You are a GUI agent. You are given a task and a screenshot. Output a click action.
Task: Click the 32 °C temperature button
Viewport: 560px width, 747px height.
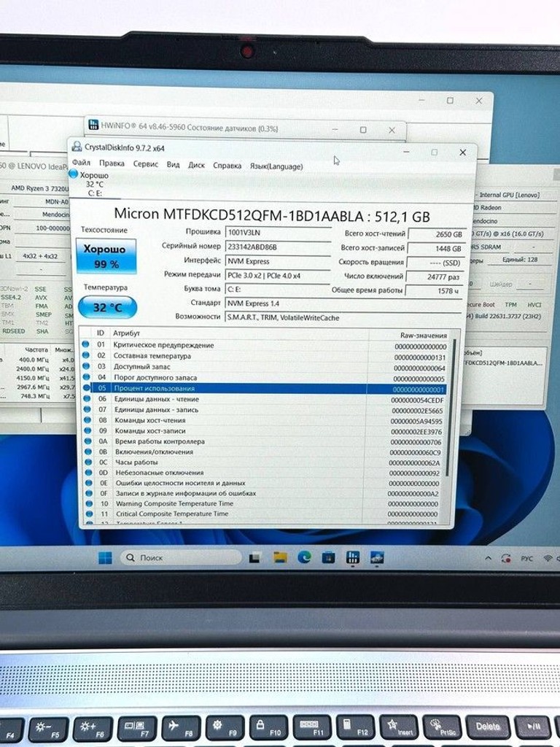(108, 307)
